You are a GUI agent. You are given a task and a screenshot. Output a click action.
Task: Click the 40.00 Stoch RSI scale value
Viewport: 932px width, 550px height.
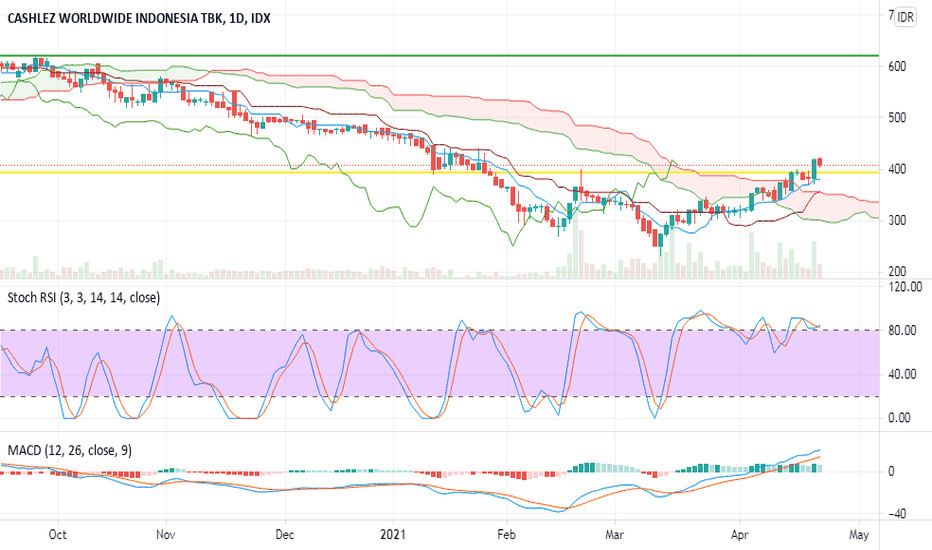tap(902, 374)
